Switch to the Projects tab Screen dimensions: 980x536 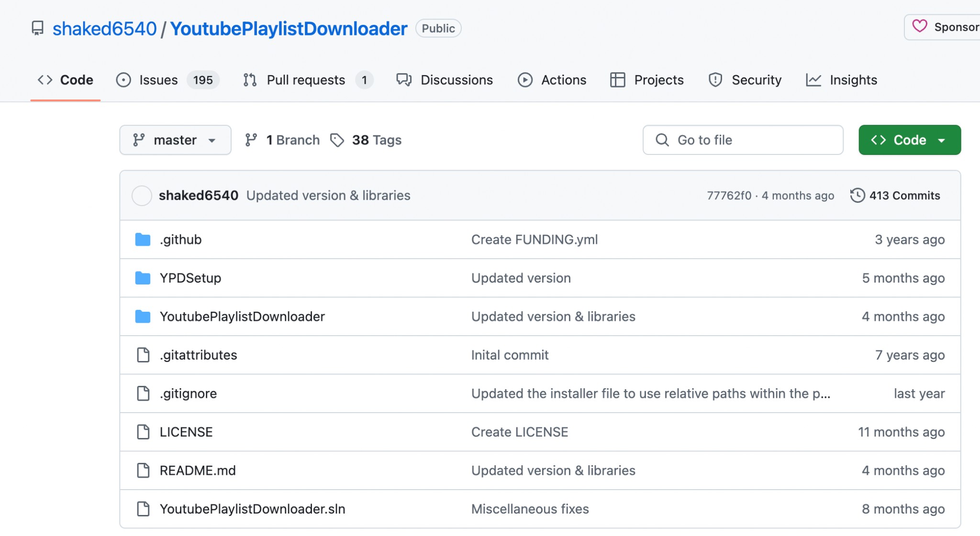pos(647,80)
